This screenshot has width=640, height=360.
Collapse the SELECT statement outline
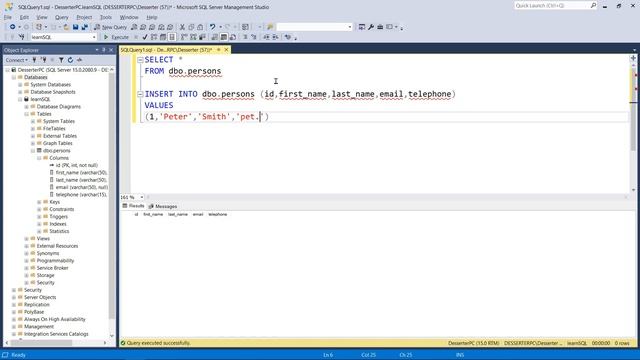pyautogui.click(x=140, y=60)
